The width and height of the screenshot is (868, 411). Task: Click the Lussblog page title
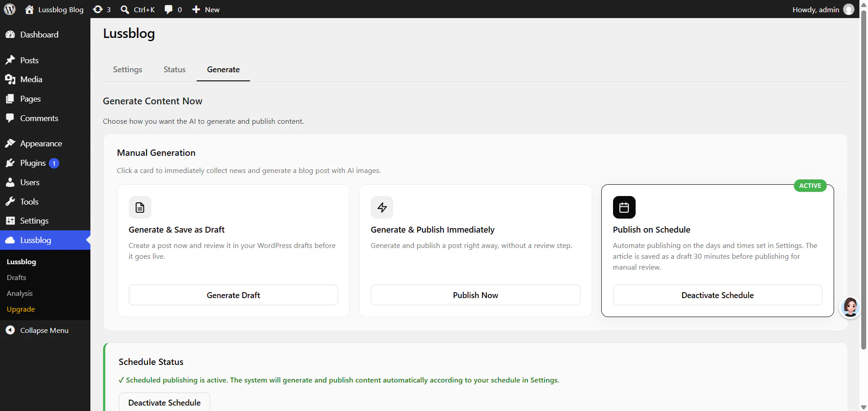(x=129, y=33)
